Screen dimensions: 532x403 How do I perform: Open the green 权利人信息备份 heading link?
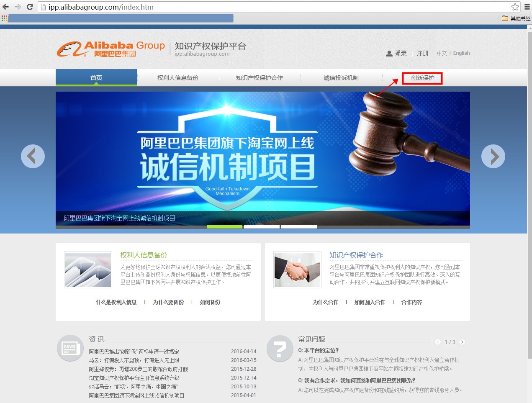[x=144, y=255]
